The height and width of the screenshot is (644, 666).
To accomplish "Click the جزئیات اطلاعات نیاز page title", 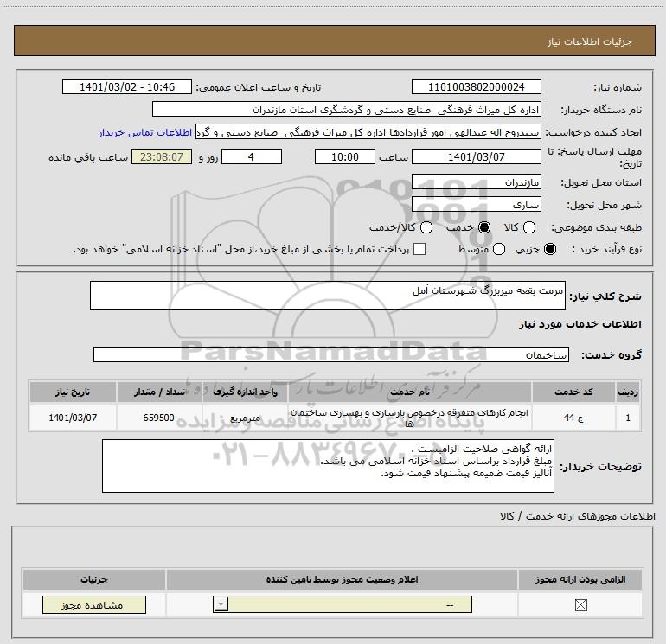I will point(590,41).
